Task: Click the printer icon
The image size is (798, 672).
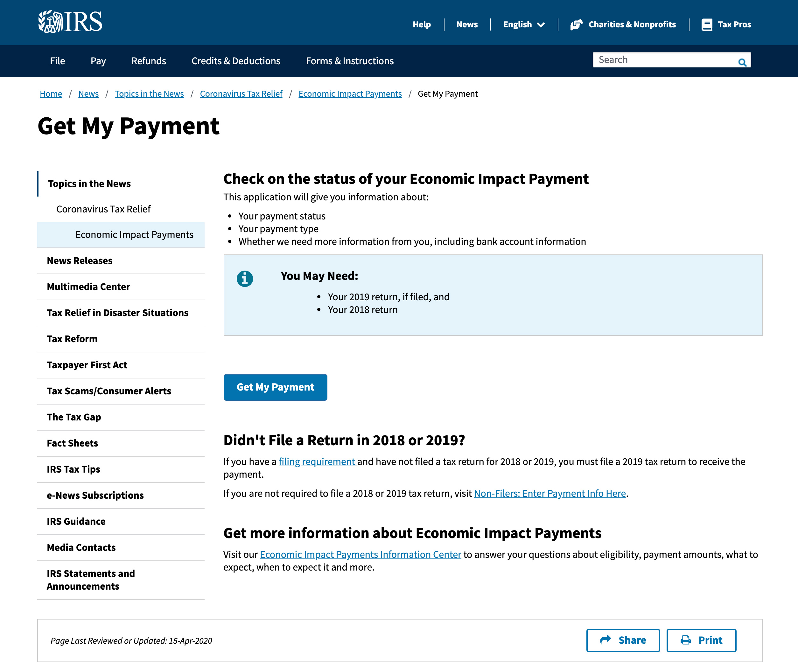Action: pos(686,640)
